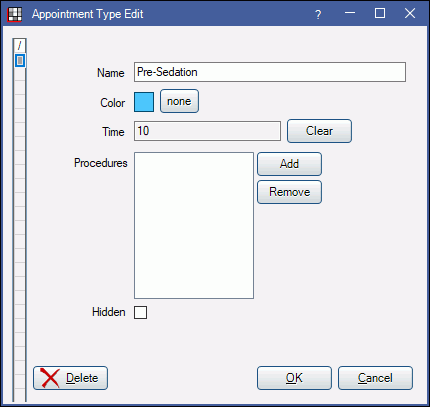This screenshot has height=407, width=430.
Task: Open help via the question mark button
Action: coord(318,14)
